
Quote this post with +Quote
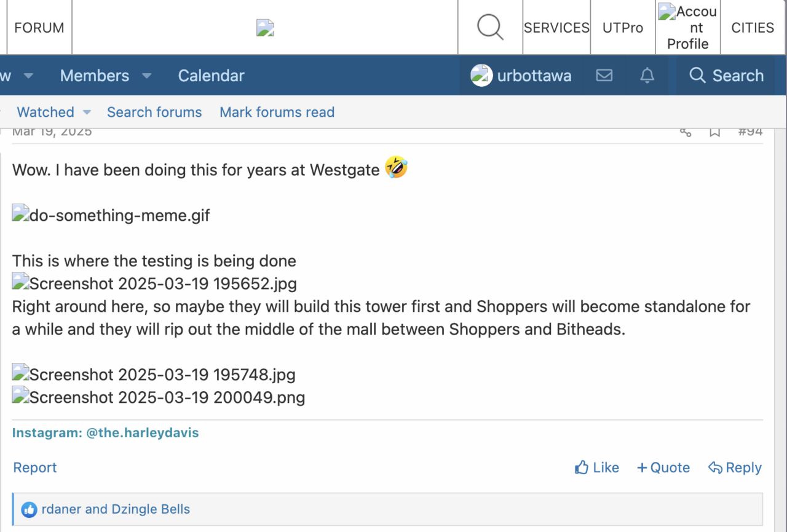[x=663, y=468]
